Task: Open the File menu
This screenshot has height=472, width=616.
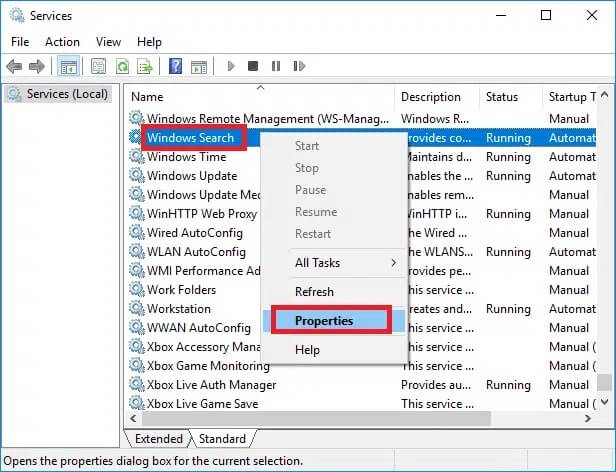Action: point(20,42)
